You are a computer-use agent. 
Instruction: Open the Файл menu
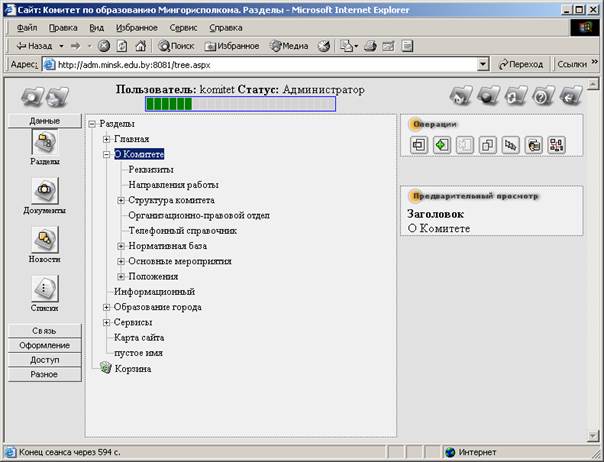(x=27, y=28)
